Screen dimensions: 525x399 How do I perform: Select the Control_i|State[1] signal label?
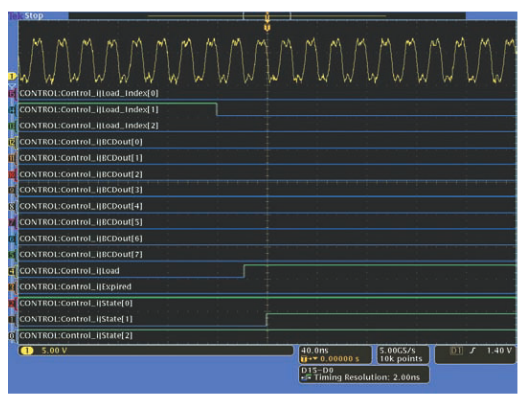pos(76,319)
